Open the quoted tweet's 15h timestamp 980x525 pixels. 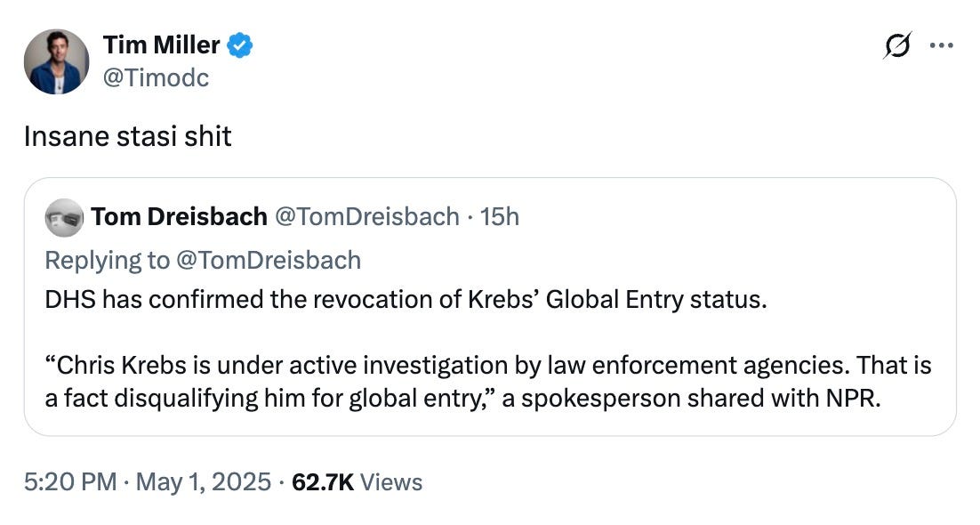click(x=500, y=216)
